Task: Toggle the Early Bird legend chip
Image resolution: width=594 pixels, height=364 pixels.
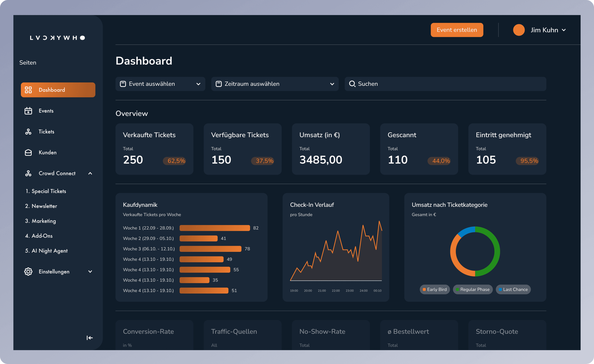Action: pos(435,289)
